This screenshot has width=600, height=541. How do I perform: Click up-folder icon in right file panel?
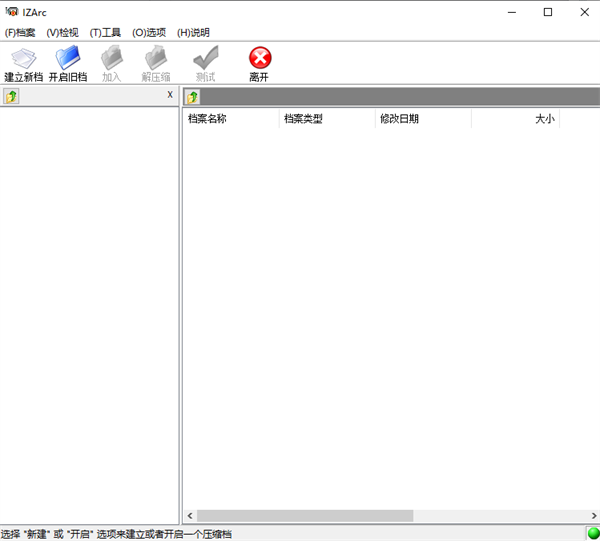(x=193, y=97)
